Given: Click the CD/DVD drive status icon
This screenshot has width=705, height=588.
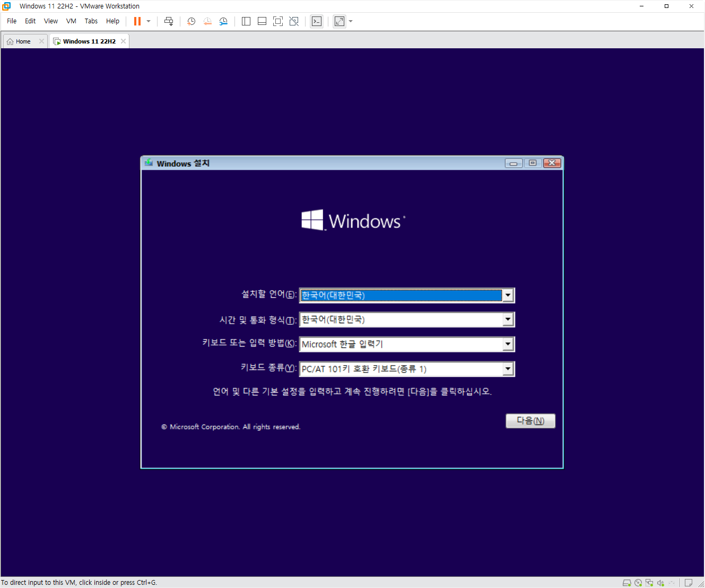Looking at the screenshot, I should (638, 583).
